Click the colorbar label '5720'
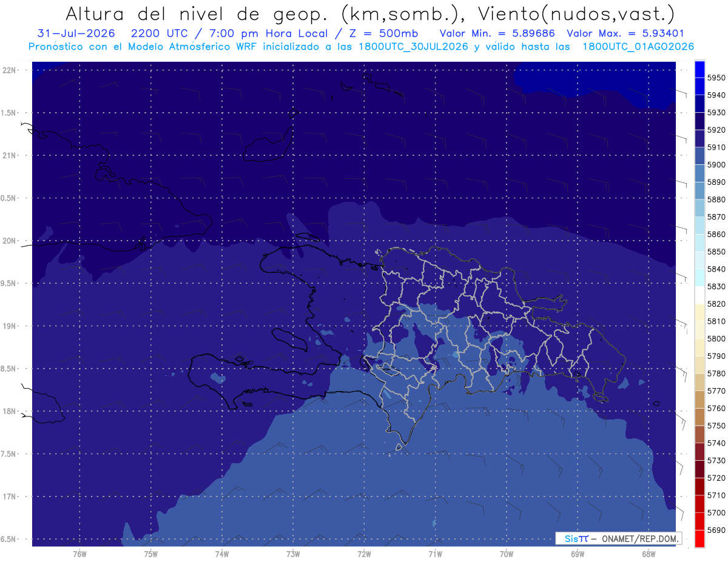The width and height of the screenshot is (728, 562). (x=716, y=478)
